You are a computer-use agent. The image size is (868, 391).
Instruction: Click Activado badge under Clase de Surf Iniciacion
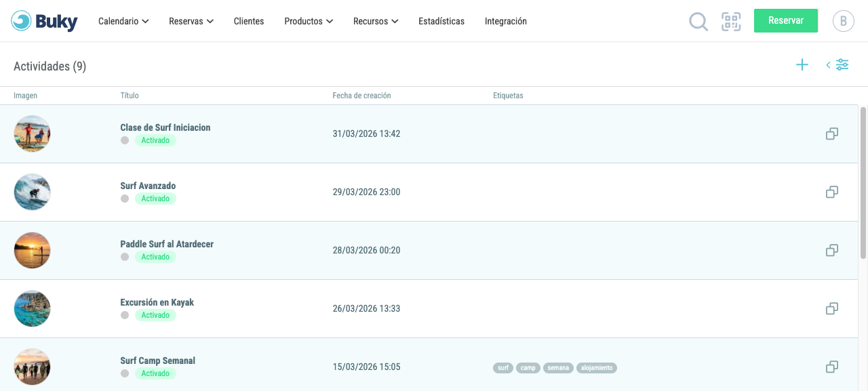[x=155, y=140]
